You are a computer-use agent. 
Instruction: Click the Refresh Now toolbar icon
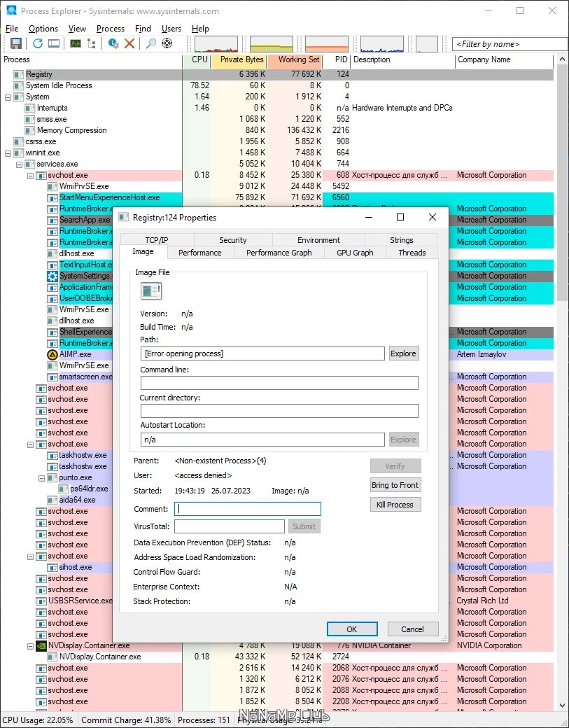pyautogui.click(x=38, y=43)
